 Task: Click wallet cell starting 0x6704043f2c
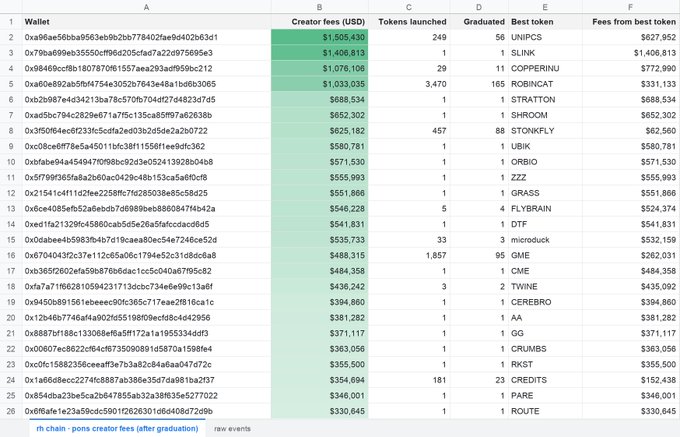[147, 255]
